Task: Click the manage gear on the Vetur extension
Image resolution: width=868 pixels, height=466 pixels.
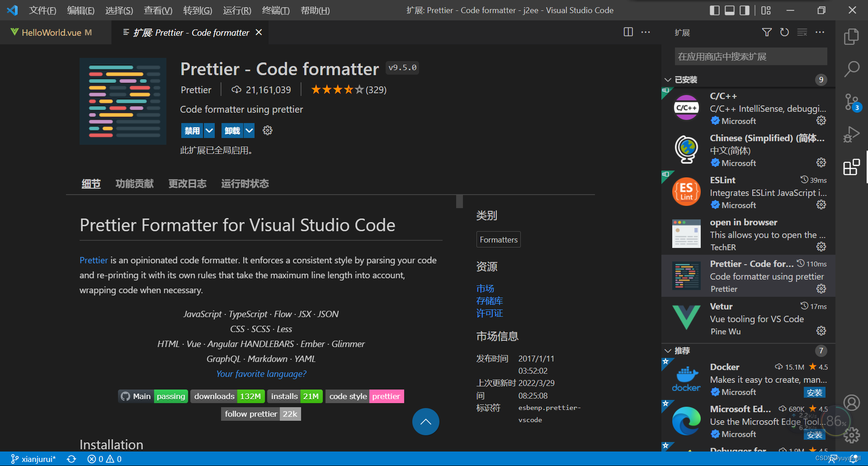Action: click(821, 331)
